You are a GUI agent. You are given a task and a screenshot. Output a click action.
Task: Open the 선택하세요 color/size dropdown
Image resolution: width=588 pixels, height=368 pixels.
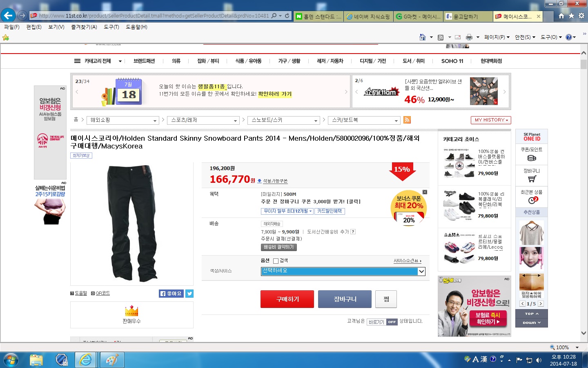[343, 271]
